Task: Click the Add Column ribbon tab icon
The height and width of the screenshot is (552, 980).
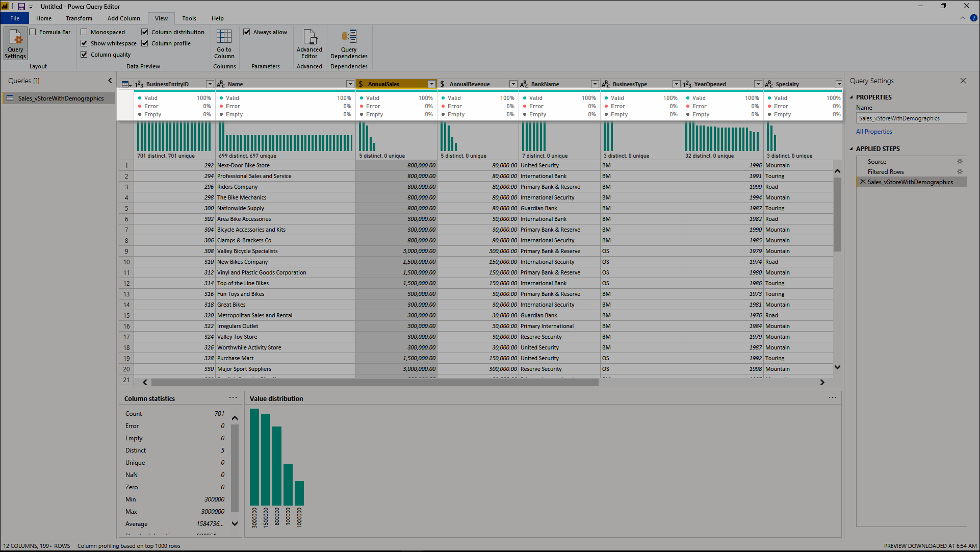Action: tap(122, 18)
